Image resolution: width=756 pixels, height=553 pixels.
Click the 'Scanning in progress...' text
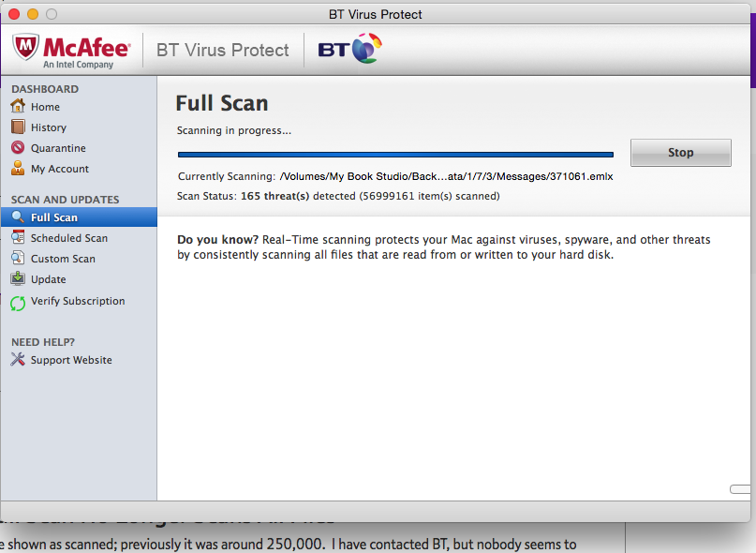(234, 130)
